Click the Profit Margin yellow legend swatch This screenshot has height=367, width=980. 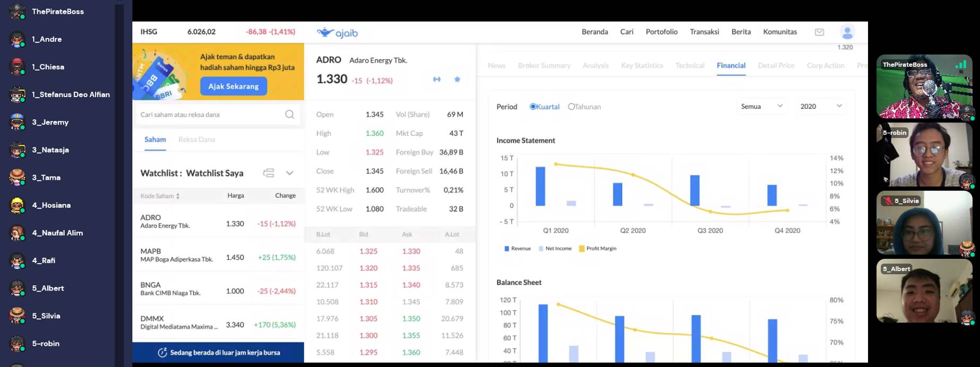[x=582, y=249]
